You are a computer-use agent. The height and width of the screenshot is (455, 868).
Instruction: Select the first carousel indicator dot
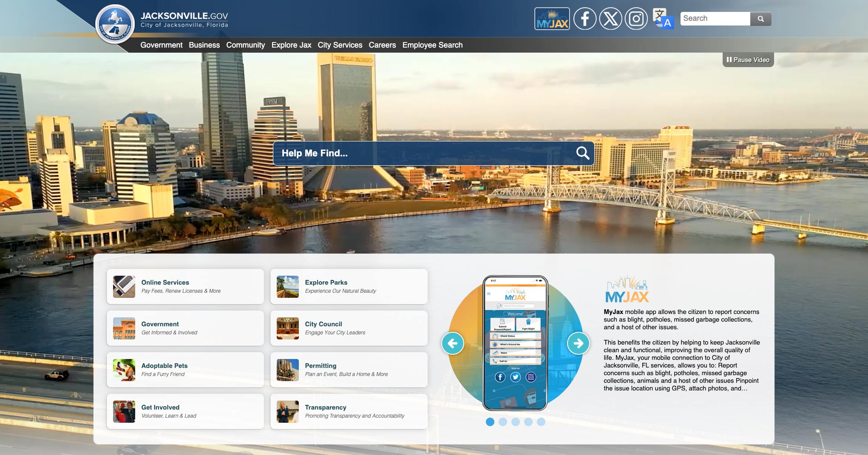491,422
